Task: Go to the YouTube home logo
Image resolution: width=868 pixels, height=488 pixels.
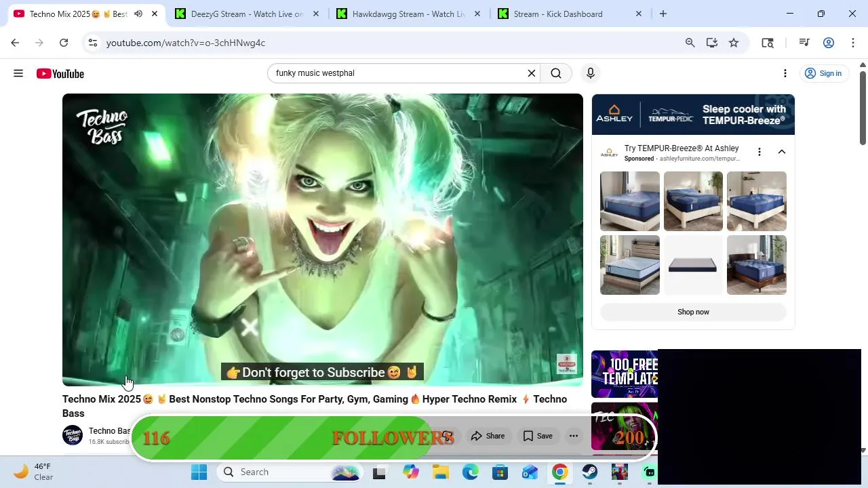Action: click(60, 73)
